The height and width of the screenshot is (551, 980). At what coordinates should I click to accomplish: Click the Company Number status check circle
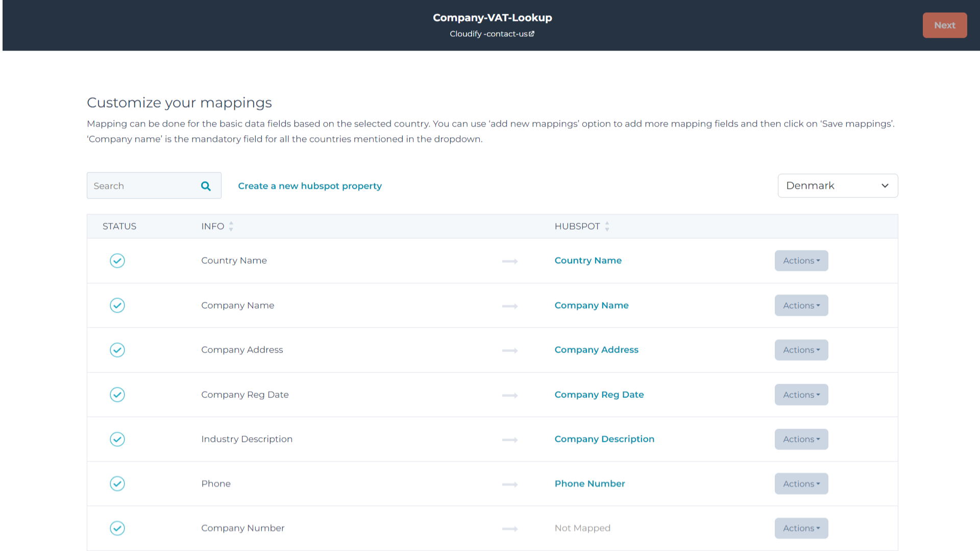(x=117, y=528)
